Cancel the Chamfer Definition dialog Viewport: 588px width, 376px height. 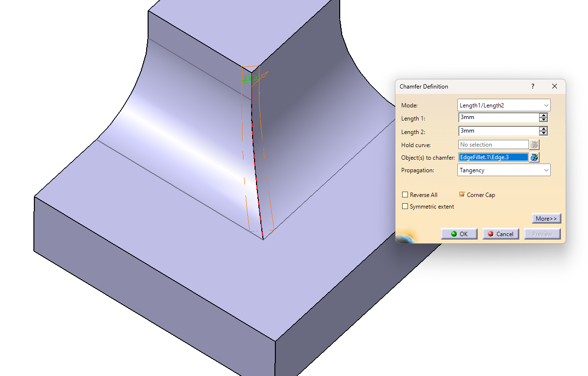pyautogui.click(x=500, y=234)
